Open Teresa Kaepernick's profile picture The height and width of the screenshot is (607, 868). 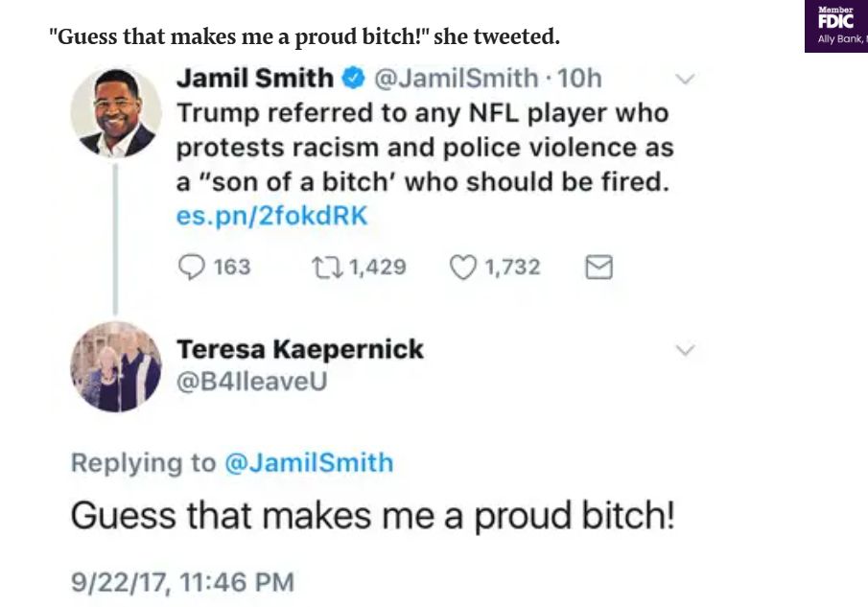tap(116, 365)
